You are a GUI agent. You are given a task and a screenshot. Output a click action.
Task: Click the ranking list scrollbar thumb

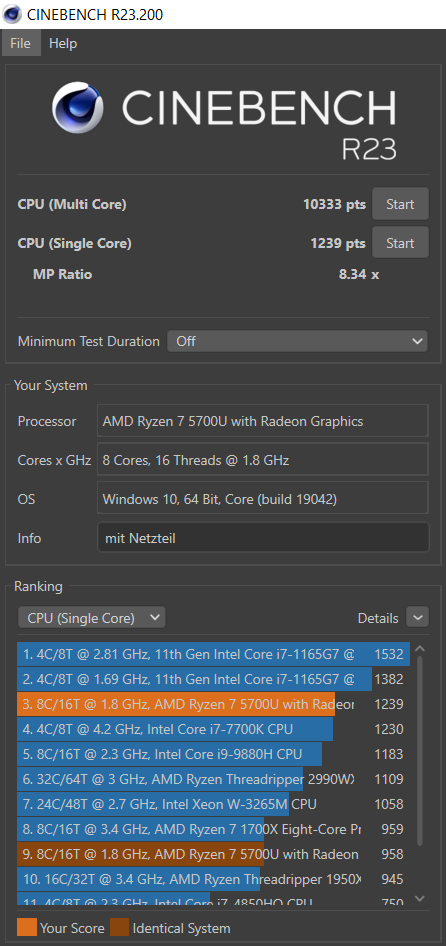[420, 751]
